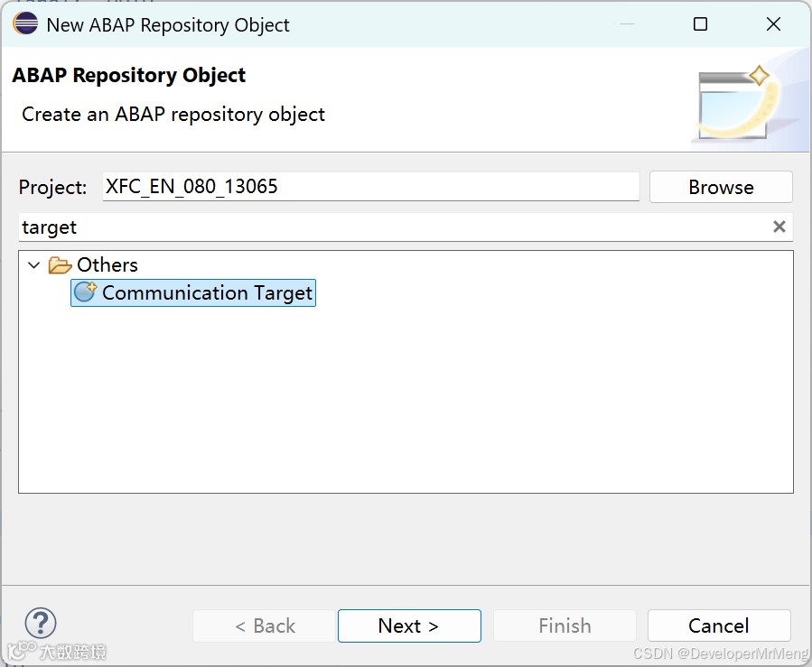This screenshot has height=667, width=812.
Task: Click the empty area of the object tree
Action: [x=406, y=406]
